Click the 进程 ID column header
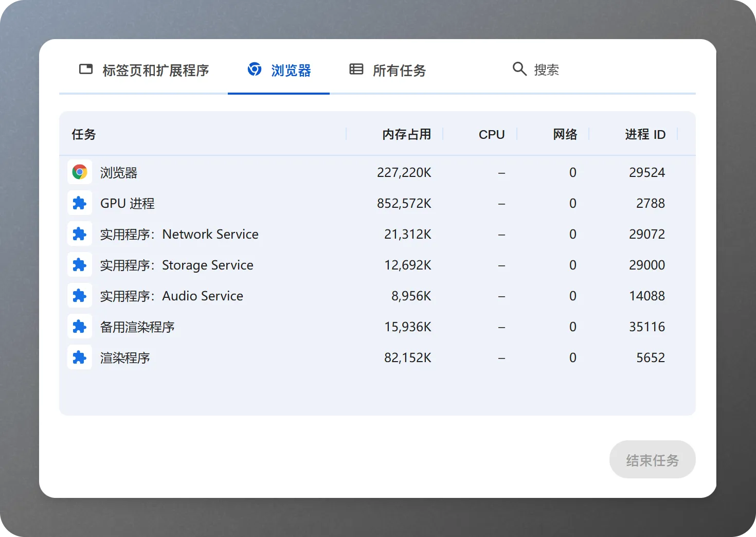756x537 pixels. pos(644,134)
